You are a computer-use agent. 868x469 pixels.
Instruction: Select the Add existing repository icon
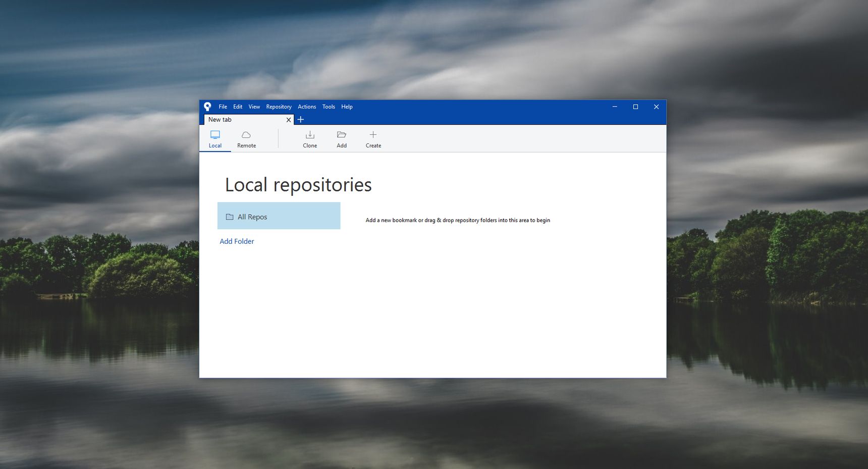coord(342,139)
